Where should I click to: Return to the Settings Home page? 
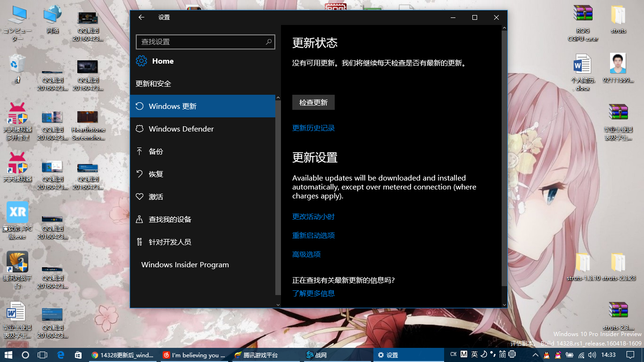(x=155, y=61)
